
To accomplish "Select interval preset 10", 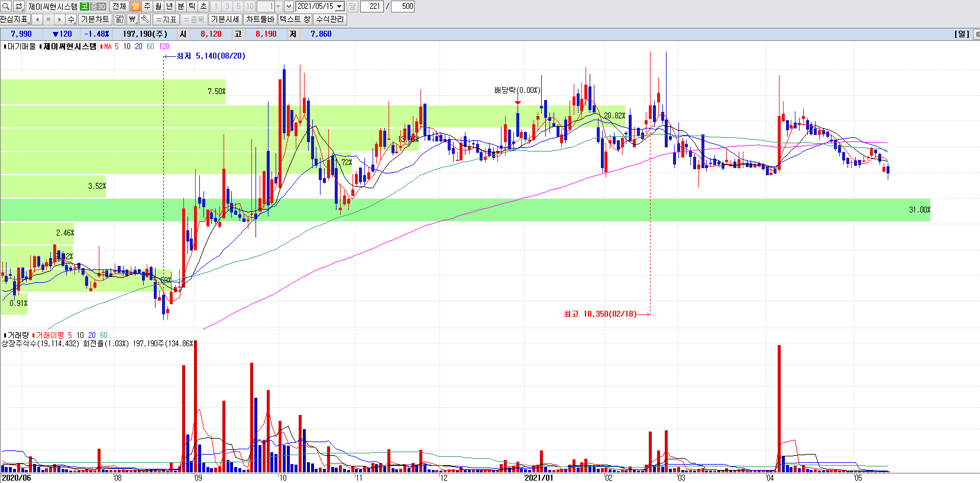I will click(250, 6).
